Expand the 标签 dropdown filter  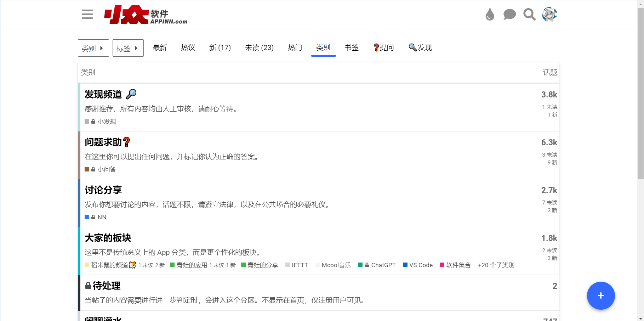pos(128,48)
